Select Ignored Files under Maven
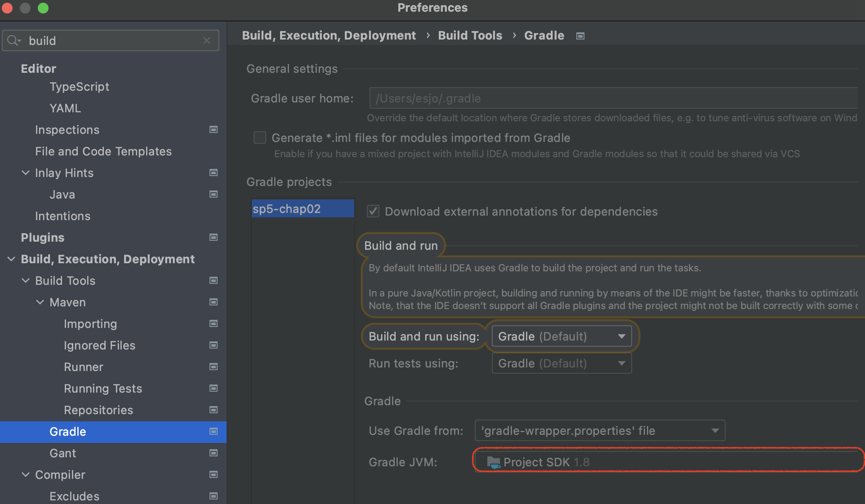The width and height of the screenshot is (865, 504). click(x=99, y=345)
